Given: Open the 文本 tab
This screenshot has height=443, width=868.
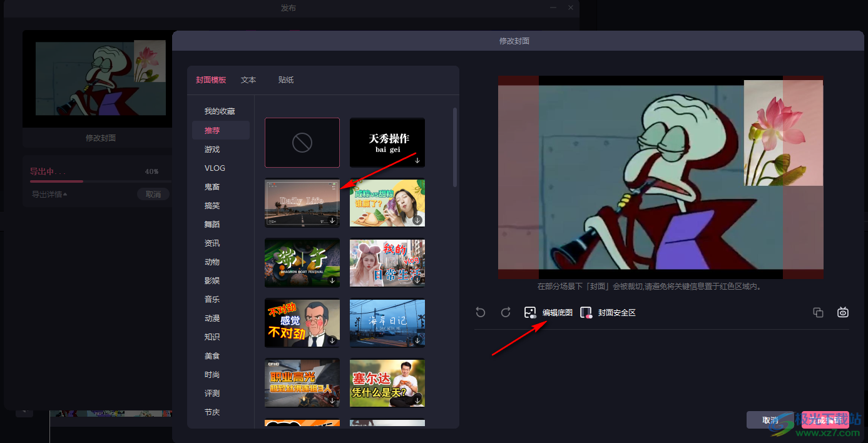Looking at the screenshot, I should point(248,80).
